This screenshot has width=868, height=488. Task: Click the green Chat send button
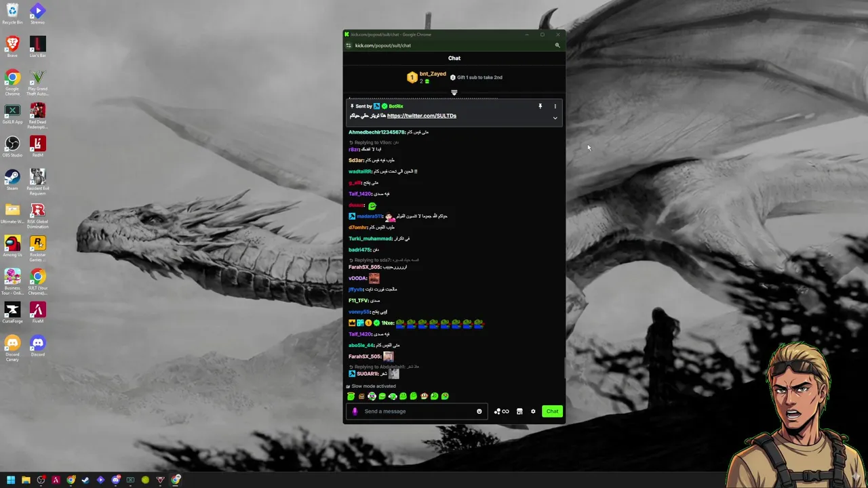coord(552,411)
